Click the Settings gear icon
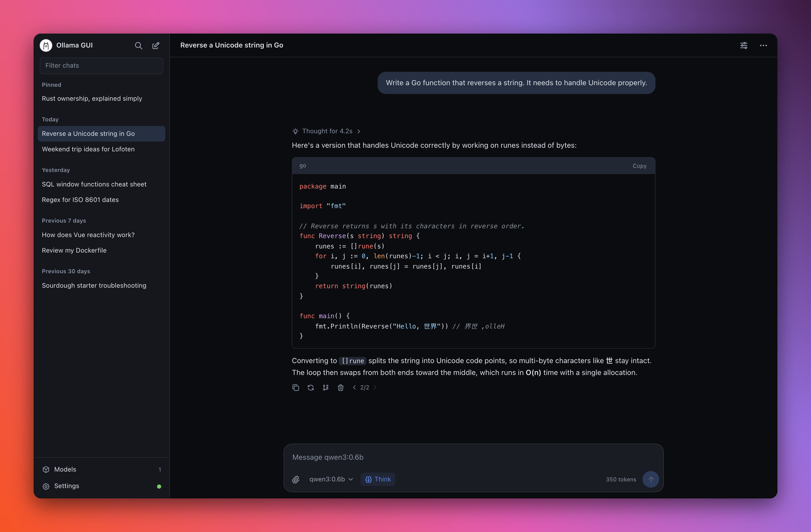Screen dimensions: 811x532 pos(46,486)
